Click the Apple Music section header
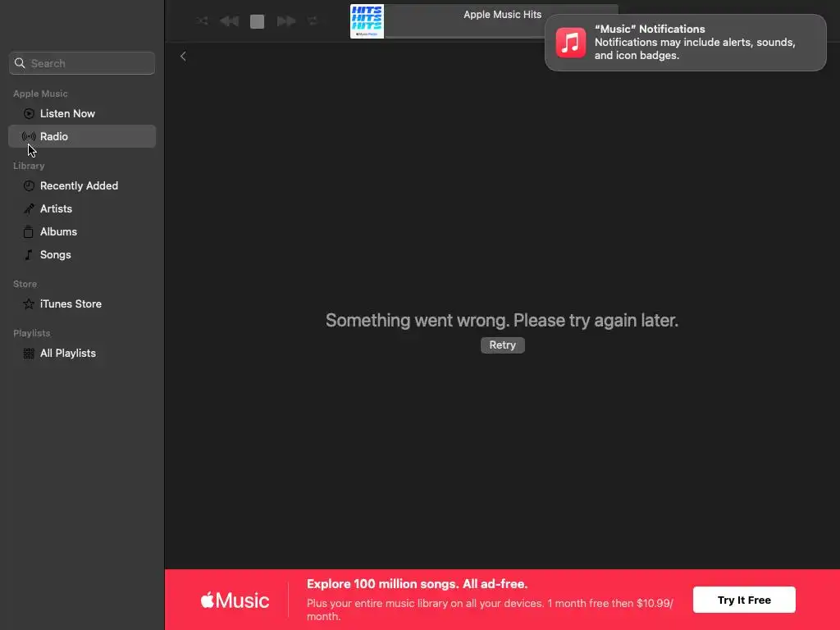The height and width of the screenshot is (630, 840). (40, 94)
